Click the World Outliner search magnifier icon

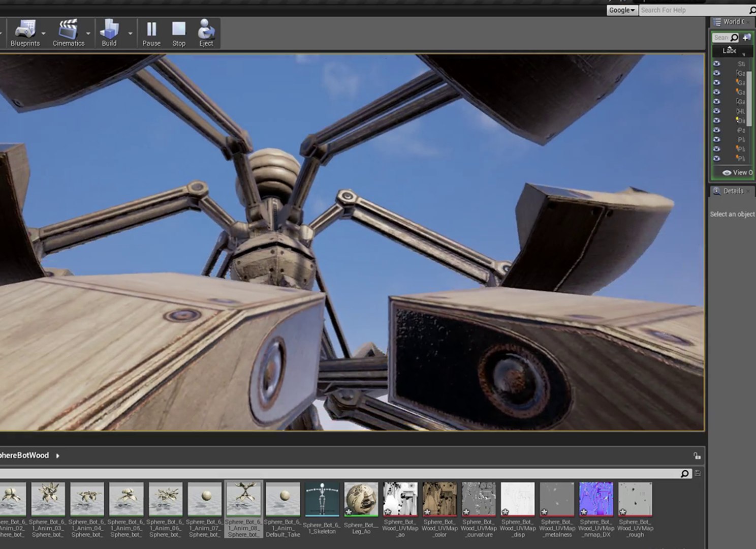[734, 38]
